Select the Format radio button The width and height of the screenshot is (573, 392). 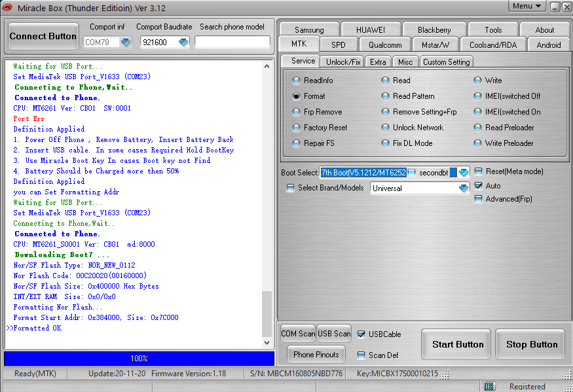(x=296, y=96)
